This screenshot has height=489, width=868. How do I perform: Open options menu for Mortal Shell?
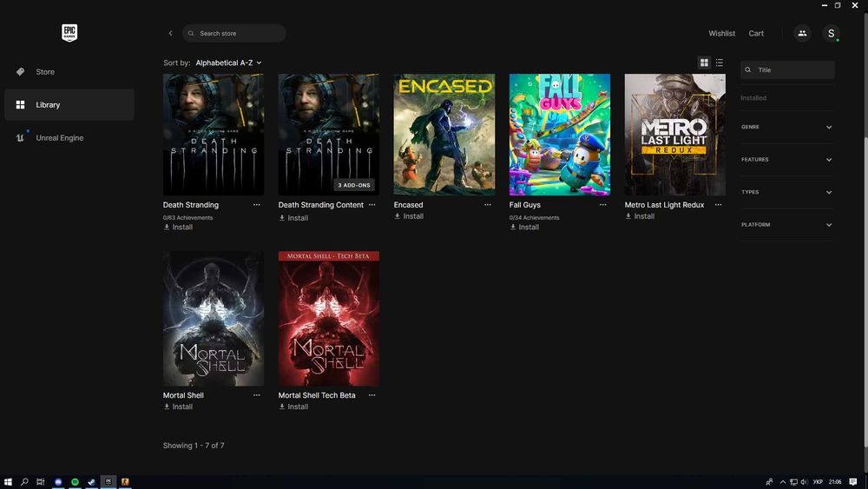coord(257,395)
